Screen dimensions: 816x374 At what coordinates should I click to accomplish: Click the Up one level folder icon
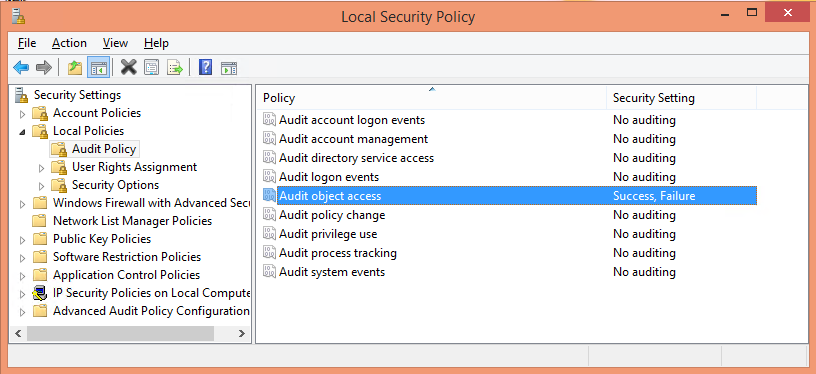tap(75, 67)
